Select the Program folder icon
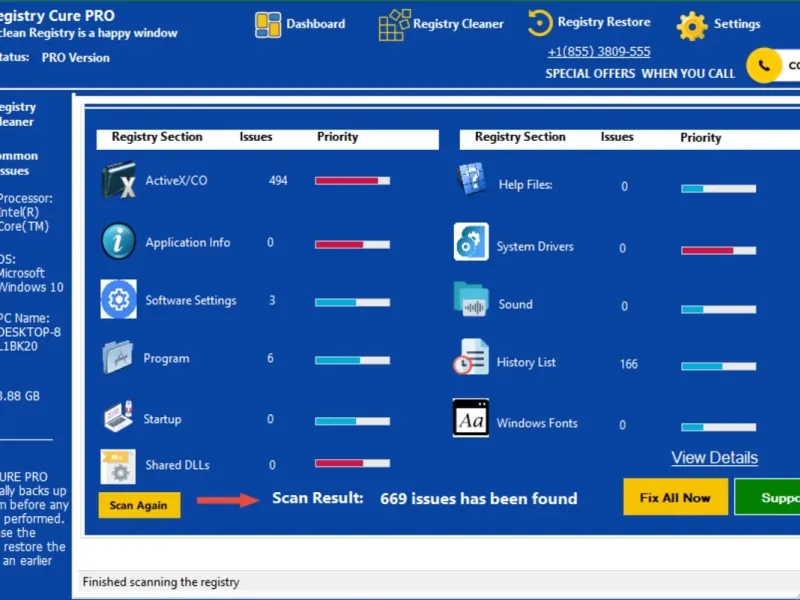This screenshot has width=800, height=600. (x=118, y=357)
